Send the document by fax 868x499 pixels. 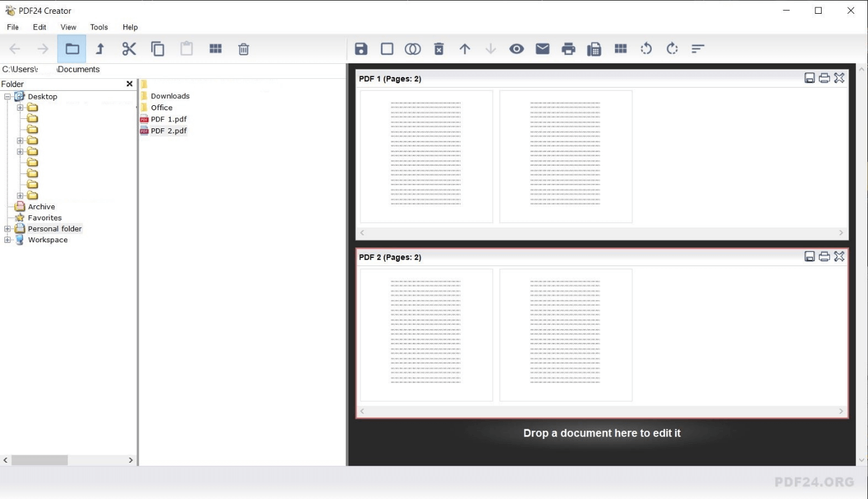click(x=594, y=49)
